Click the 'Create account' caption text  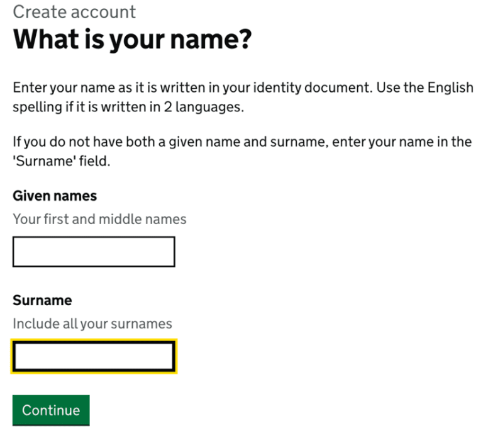pos(74,11)
